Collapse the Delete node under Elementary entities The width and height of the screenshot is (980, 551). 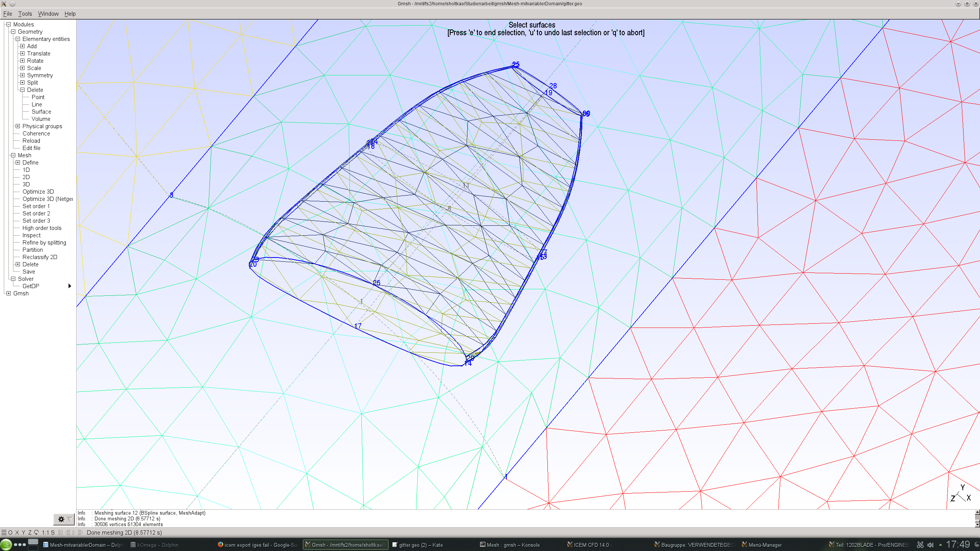(22, 90)
